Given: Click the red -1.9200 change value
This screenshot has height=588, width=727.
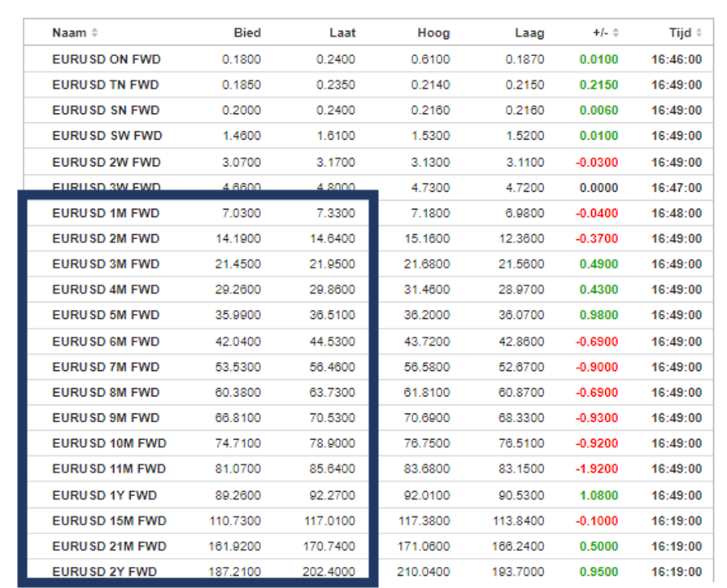Looking at the screenshot, I should [x=597, y=469].
